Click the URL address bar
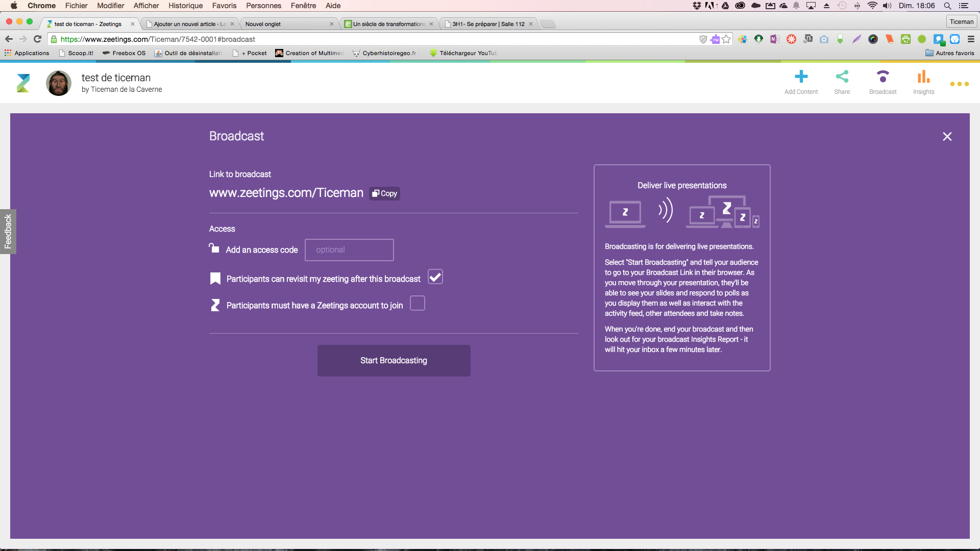980x551 pixels. pyautogui.click(x=378, y=39)
